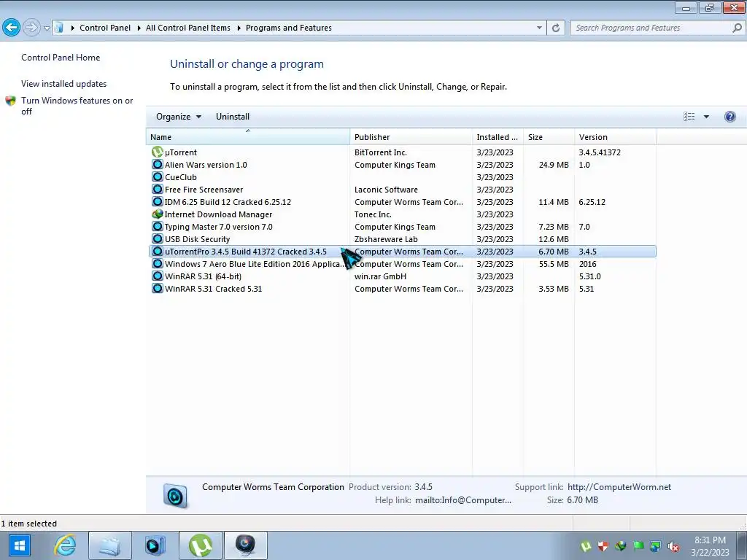Screen dimensions: 747x560
Task: Click the 24.9 MB size cell
Action: pos(554,165)
